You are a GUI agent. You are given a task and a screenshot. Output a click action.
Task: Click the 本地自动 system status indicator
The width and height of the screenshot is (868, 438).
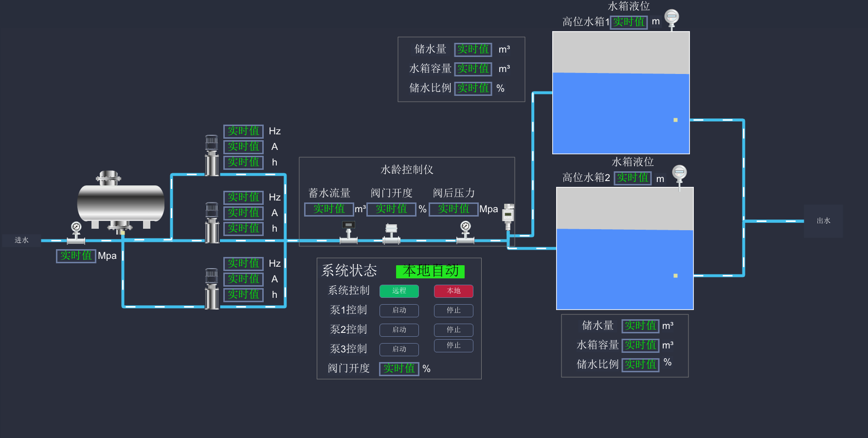click(x=430, y=271)
